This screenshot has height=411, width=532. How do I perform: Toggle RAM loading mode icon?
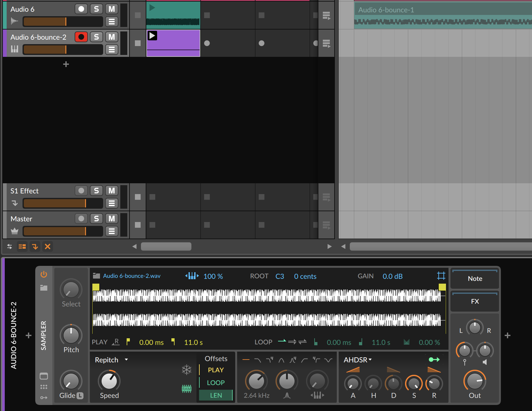187,389
